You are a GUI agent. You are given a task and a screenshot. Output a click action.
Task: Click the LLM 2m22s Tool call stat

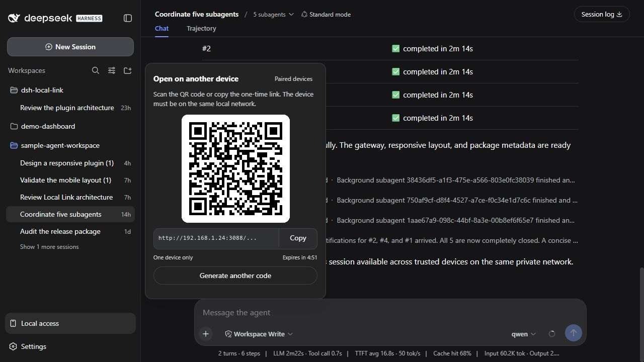[307, 353]
